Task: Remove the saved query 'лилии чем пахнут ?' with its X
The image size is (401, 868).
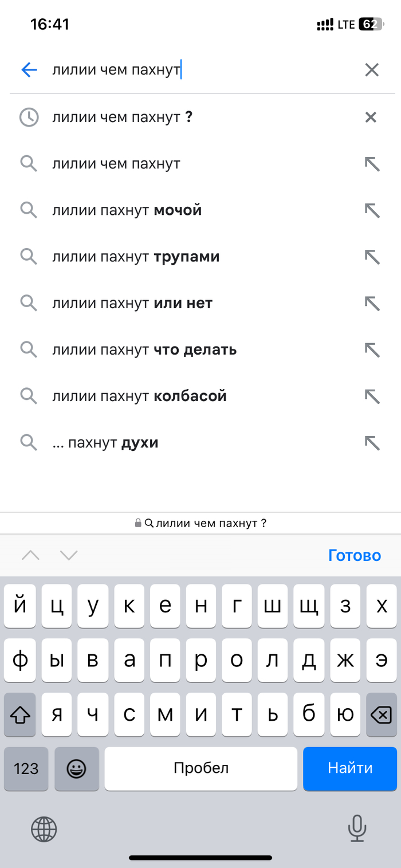Action: point(372,117)
